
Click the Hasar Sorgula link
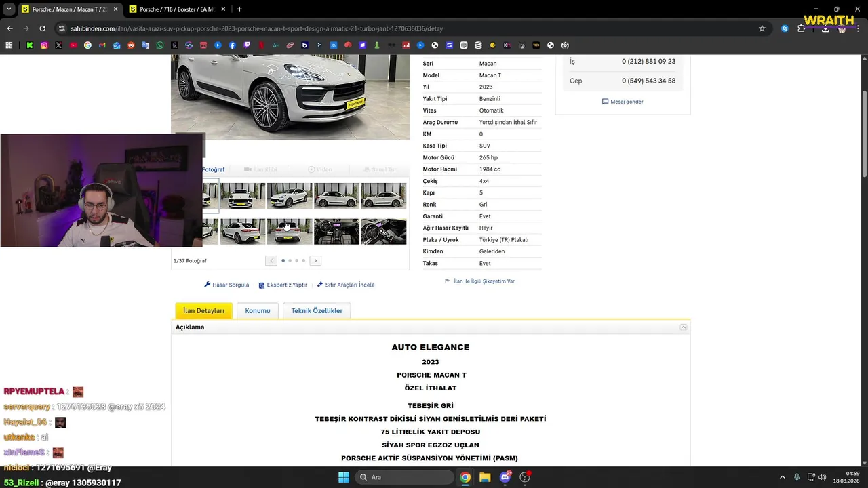[x=226, y=285]
